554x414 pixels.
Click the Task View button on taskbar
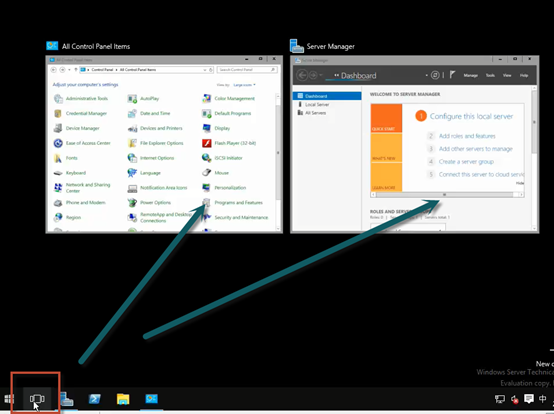click(37, 399)
